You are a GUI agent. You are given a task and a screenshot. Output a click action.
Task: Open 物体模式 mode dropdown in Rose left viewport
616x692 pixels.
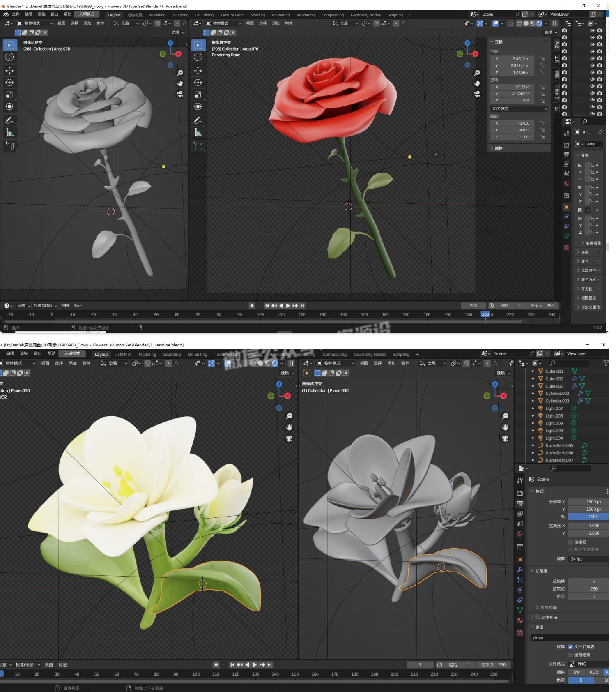click(x=34, y=23)
